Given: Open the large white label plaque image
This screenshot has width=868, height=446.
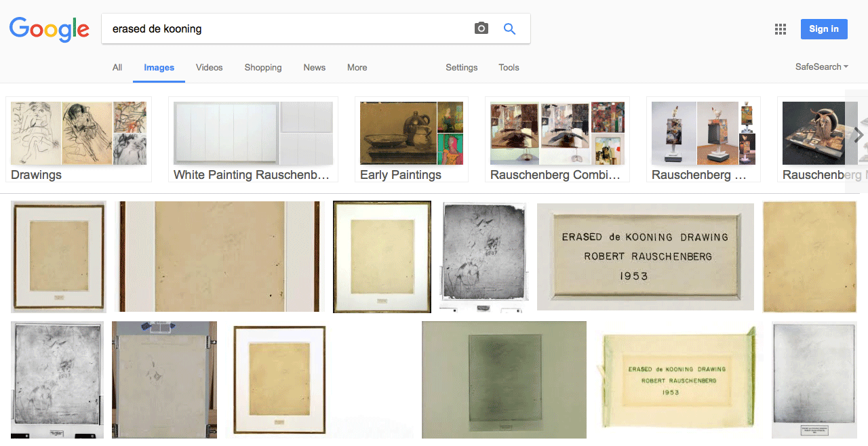Looking at the screenshot, I should coord(646,257).
